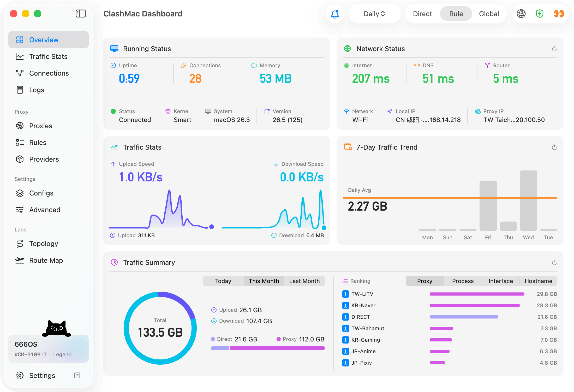Open the Connections page
This screenshot has height=392, width=574.
coord(49,73)
